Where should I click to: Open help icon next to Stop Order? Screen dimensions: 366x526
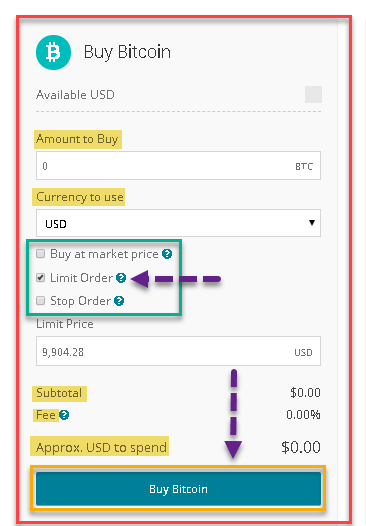(119, 301)
